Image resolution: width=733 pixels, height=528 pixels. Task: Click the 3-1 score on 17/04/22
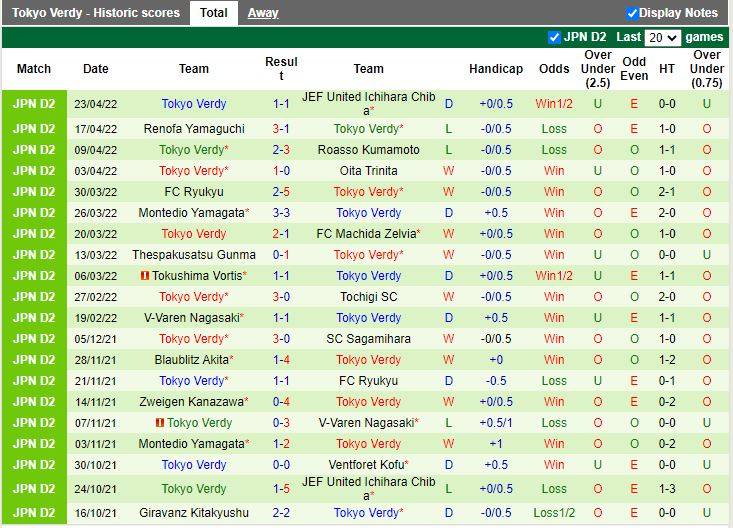pos(281,129)
